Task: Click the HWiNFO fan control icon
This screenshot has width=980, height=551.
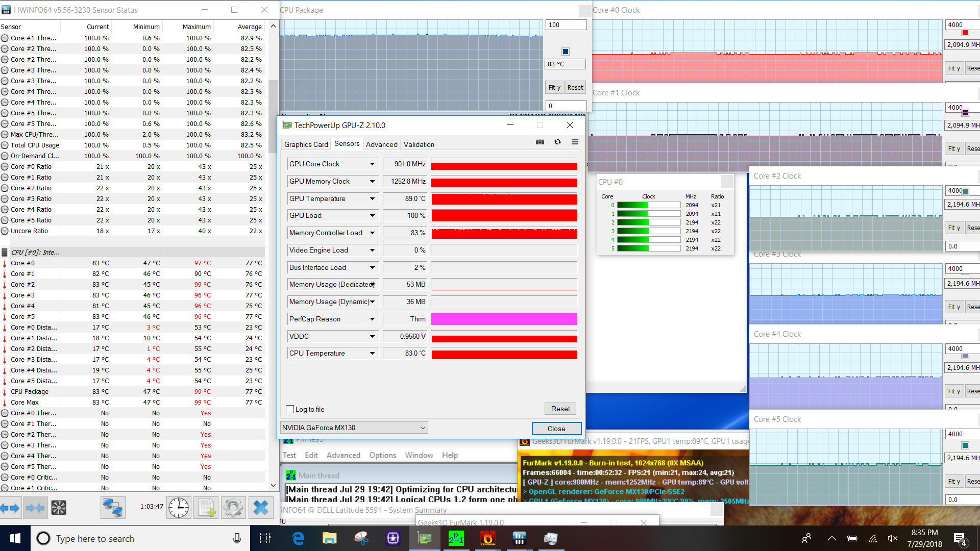Action: click(x=59, y=508)
